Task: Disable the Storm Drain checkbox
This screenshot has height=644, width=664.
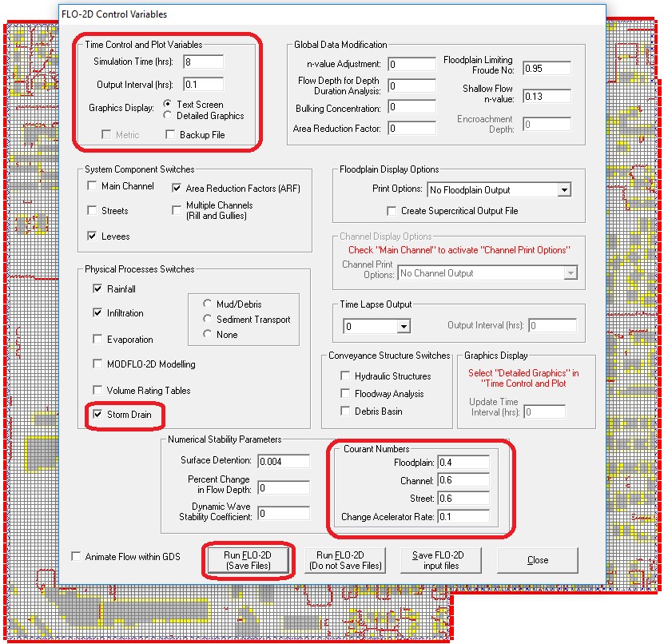Action: coord(98,415)
